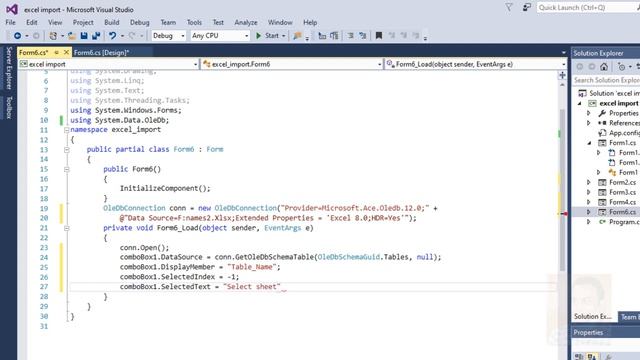This screenshot has width=640, height=360.
Task: Close the Form6.cs tab
Action: 66,52
